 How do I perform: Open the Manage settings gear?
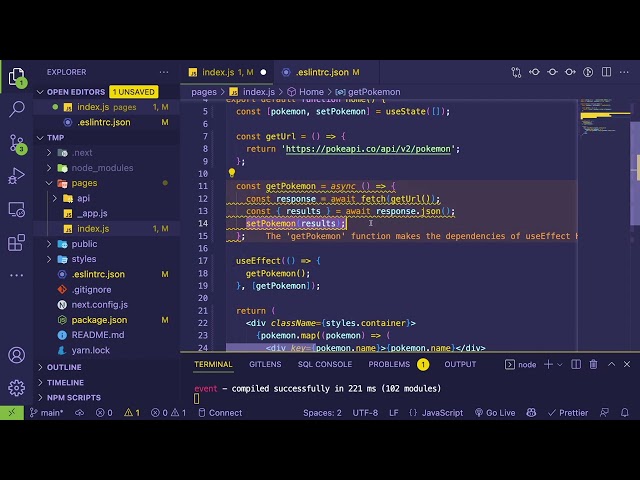(16, 388)
